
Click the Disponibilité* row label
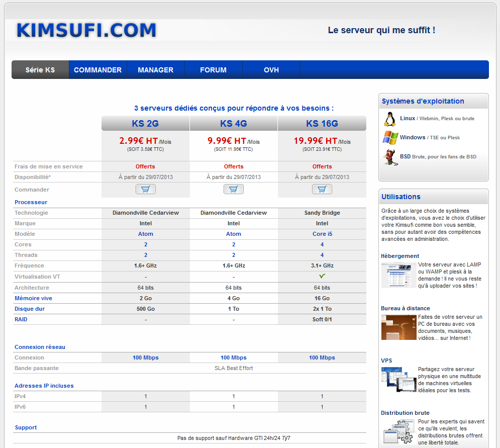coord(33,177)
